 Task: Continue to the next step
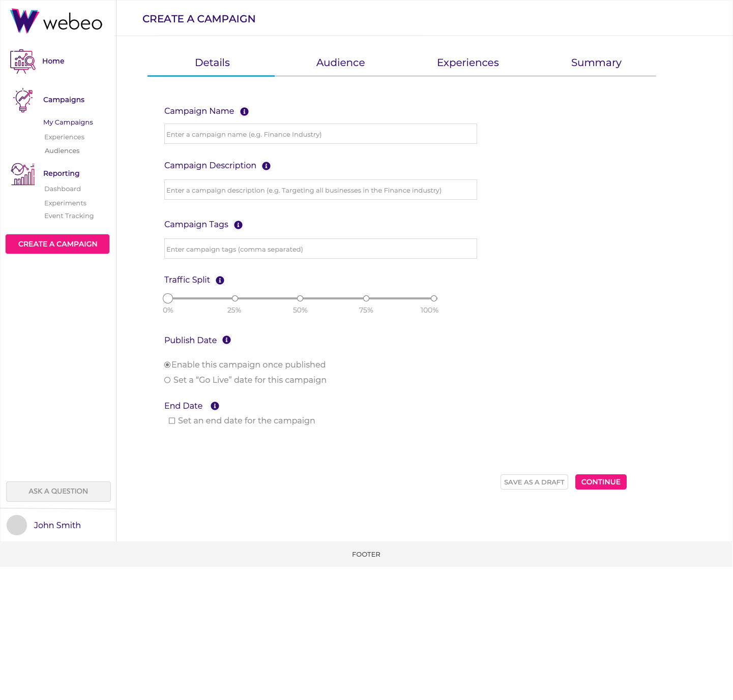pos(601,482)
